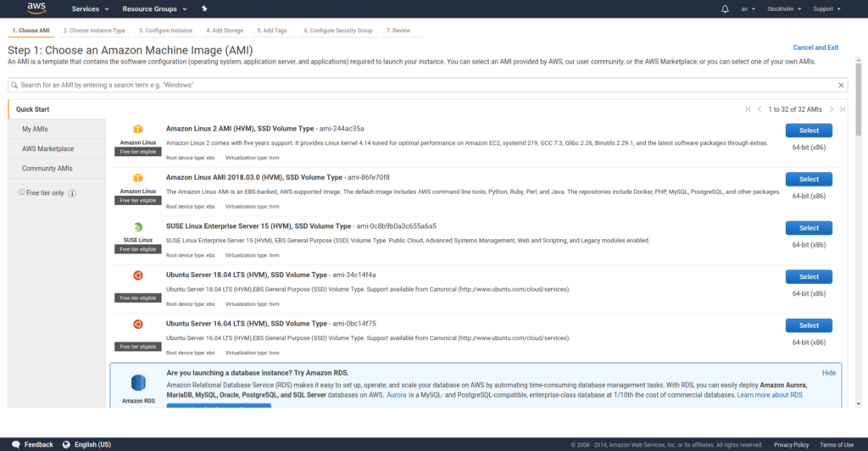
Task: Click the Ubuntu Server 16.04 logo icon
Action: (x=138, y=324)
